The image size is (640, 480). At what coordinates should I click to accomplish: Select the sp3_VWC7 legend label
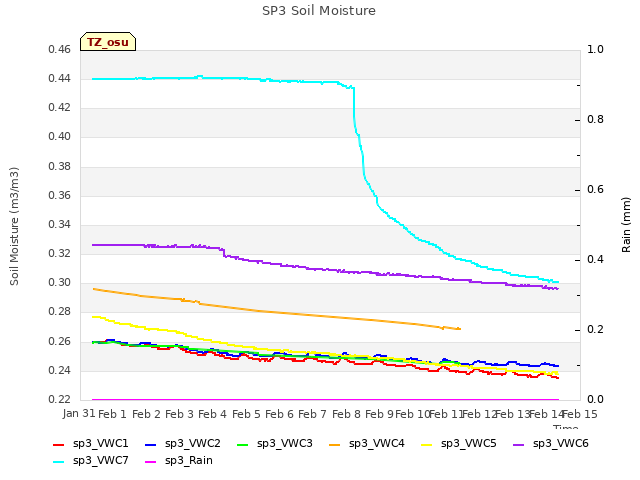(100, 461)
